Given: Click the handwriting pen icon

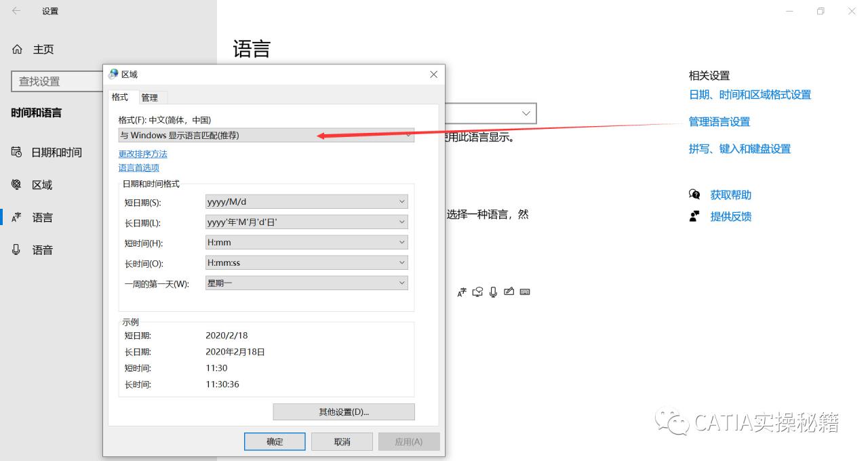Looking at the screenshot, I should coord(509,292).
